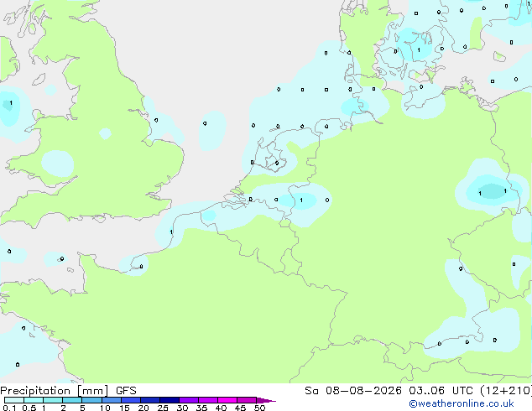Pick the 30–35 mm legend color
The image size is (532, 411).
(x=189, y=400)
